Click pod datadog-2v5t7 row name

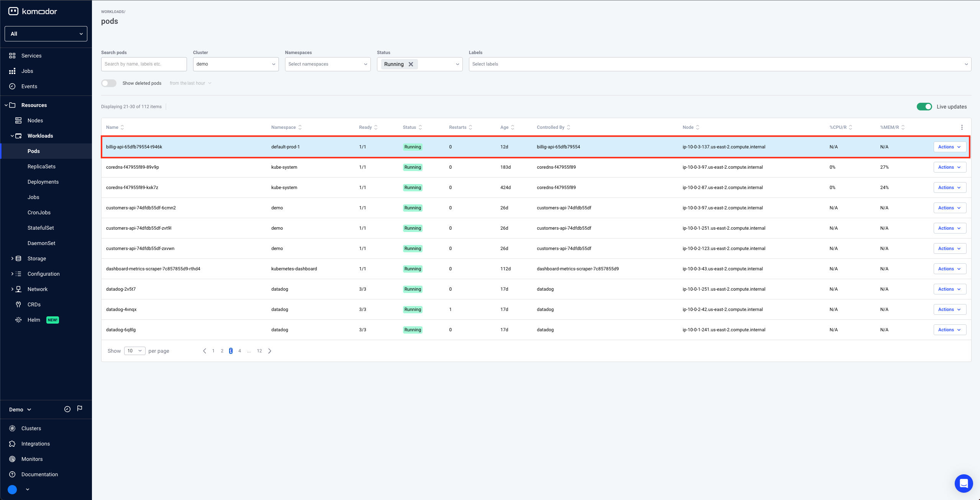[x=121, y=289]
